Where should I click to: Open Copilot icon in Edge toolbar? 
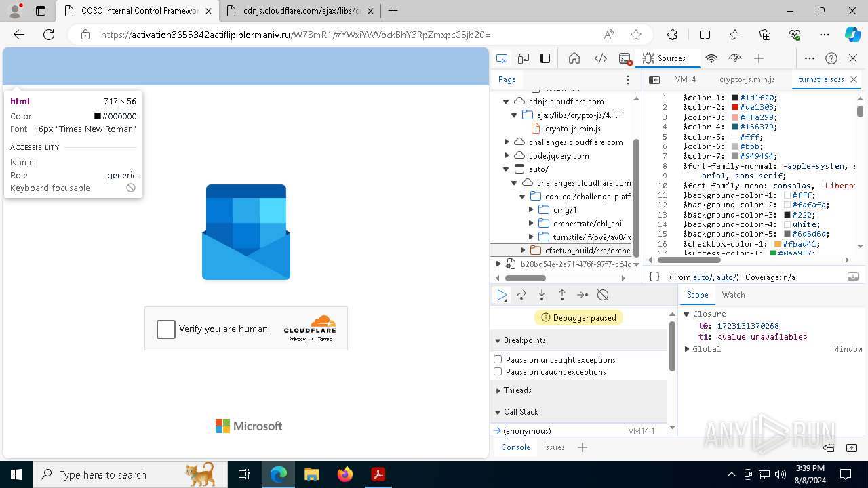(x=852, y=35)
